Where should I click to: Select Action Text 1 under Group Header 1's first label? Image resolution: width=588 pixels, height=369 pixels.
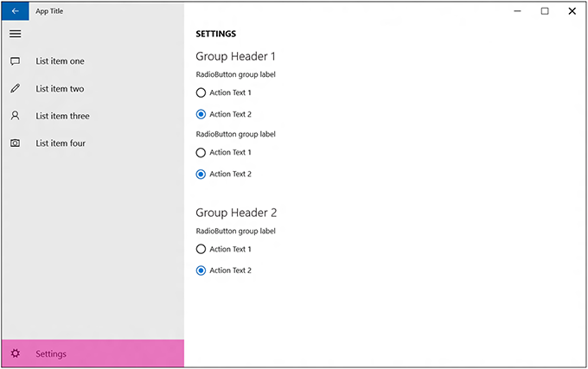(201, 92)
